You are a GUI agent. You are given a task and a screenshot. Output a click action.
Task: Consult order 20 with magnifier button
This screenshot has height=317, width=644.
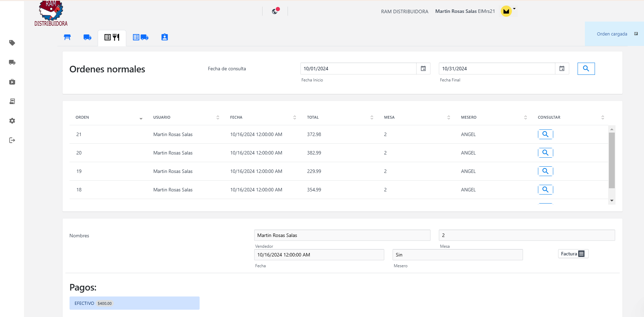[546, 153]
